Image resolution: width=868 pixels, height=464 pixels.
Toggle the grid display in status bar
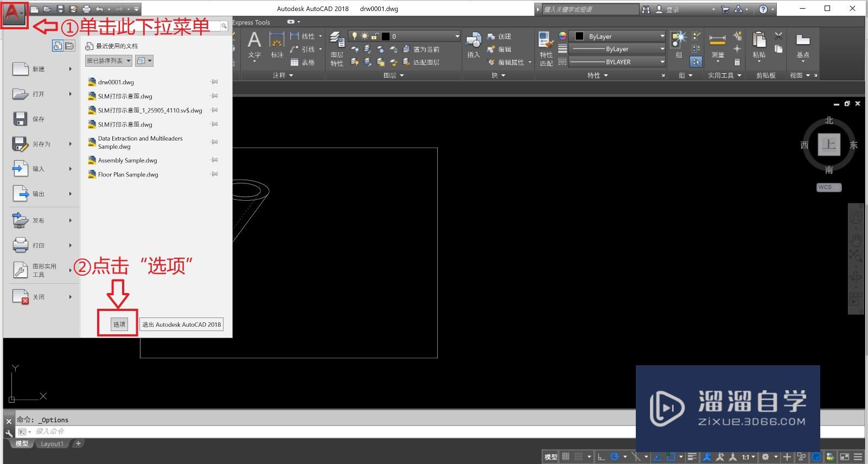click(x=566, y=457)
